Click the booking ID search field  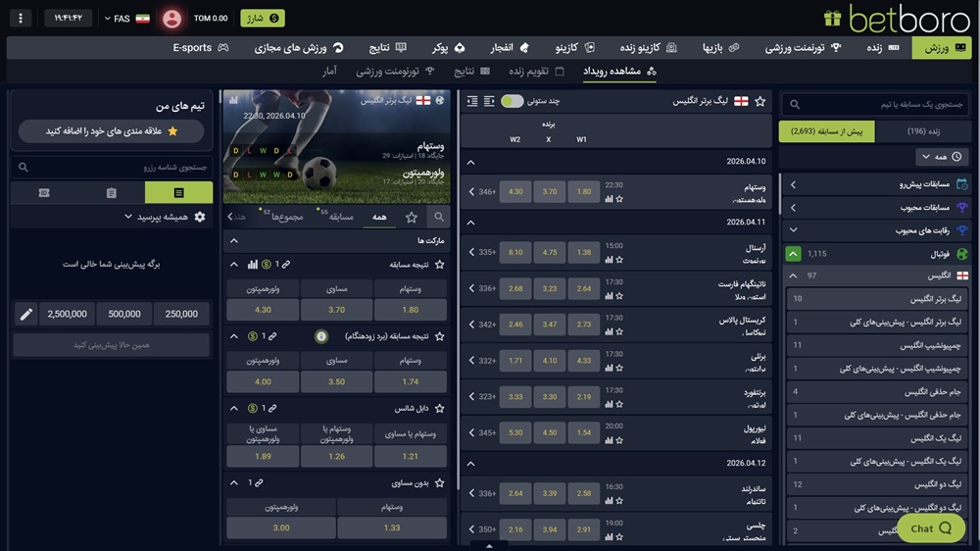click(112, 168)
